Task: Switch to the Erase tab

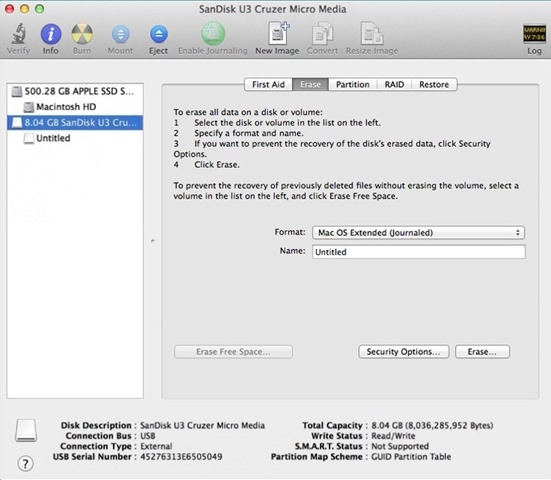Action: click(x=311, y=84)
